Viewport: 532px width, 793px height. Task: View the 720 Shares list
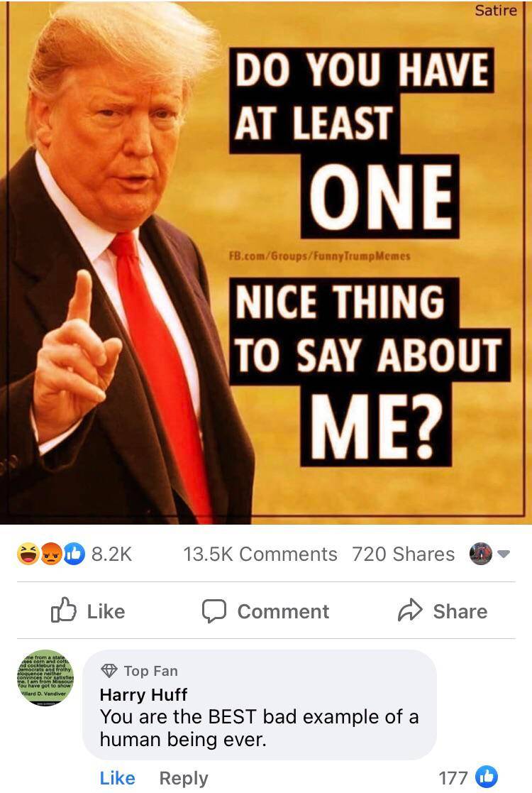(x=403, y=554)
